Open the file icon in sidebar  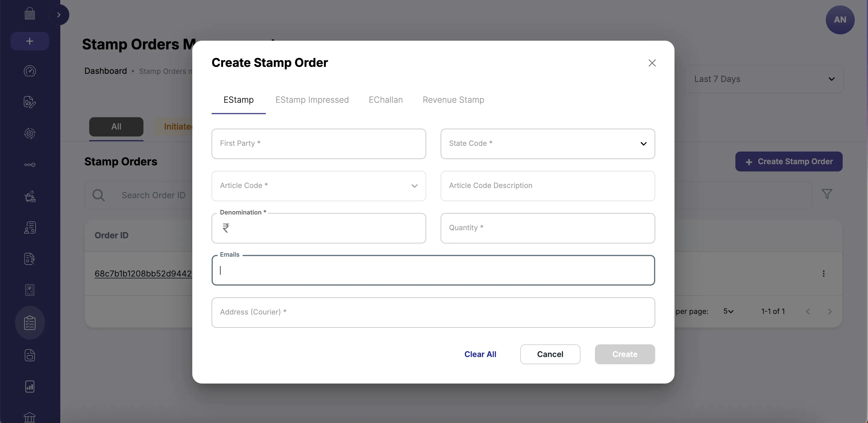pos(30,355)
